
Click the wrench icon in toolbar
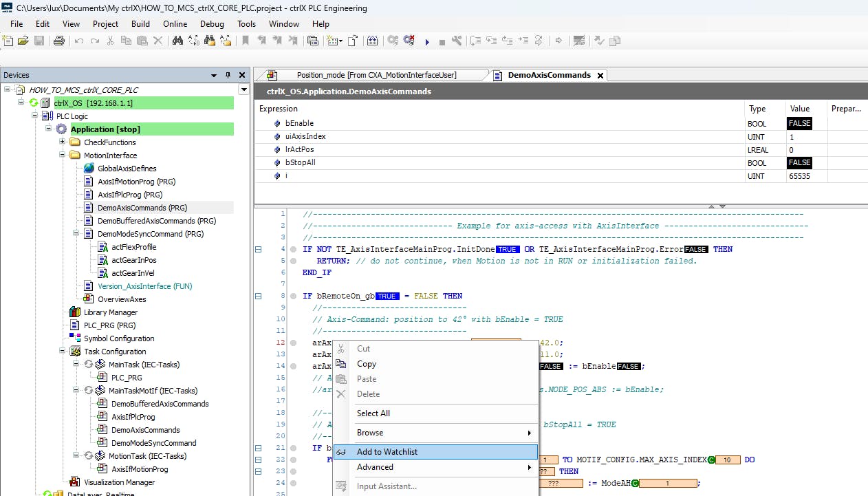pos(456,41)
